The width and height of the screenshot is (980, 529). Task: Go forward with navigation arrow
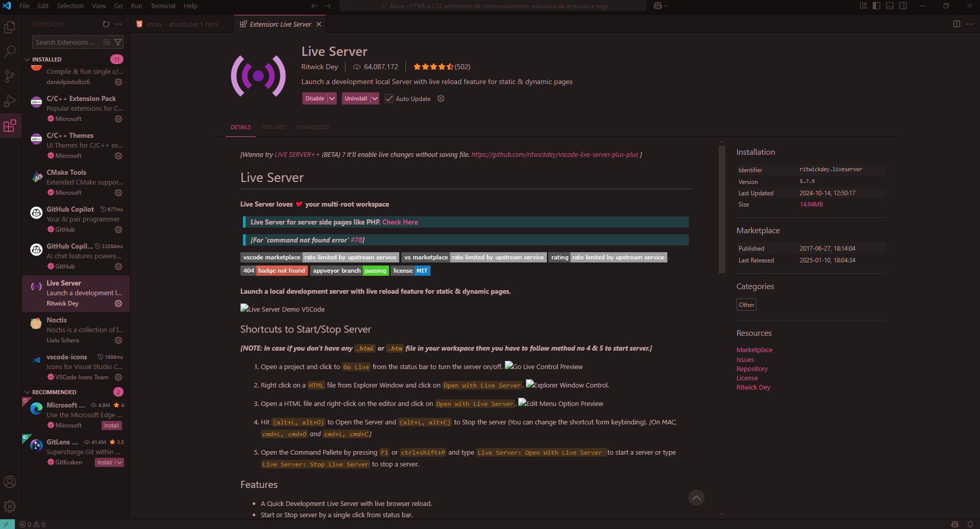(328, 6)
